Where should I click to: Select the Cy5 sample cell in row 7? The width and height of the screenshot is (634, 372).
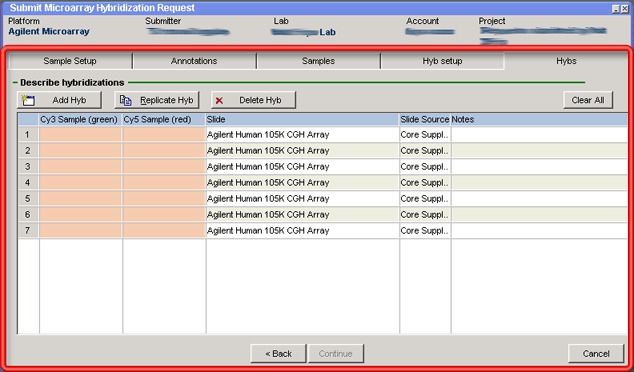pos(164,230)
